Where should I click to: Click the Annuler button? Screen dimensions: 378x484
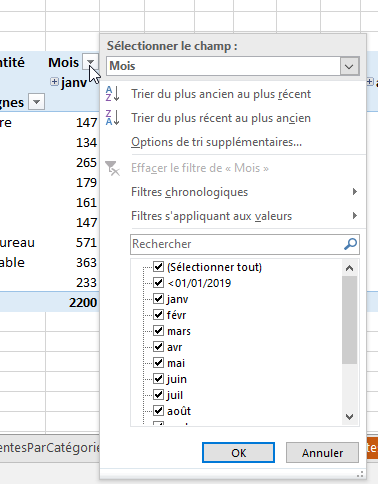tap(322, 453)
